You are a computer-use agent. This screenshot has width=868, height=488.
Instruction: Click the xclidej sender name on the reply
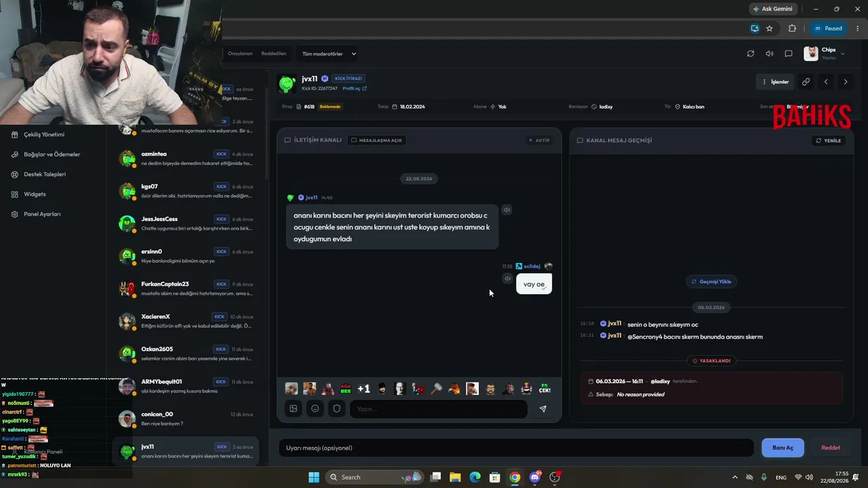[x=532, y=266]
